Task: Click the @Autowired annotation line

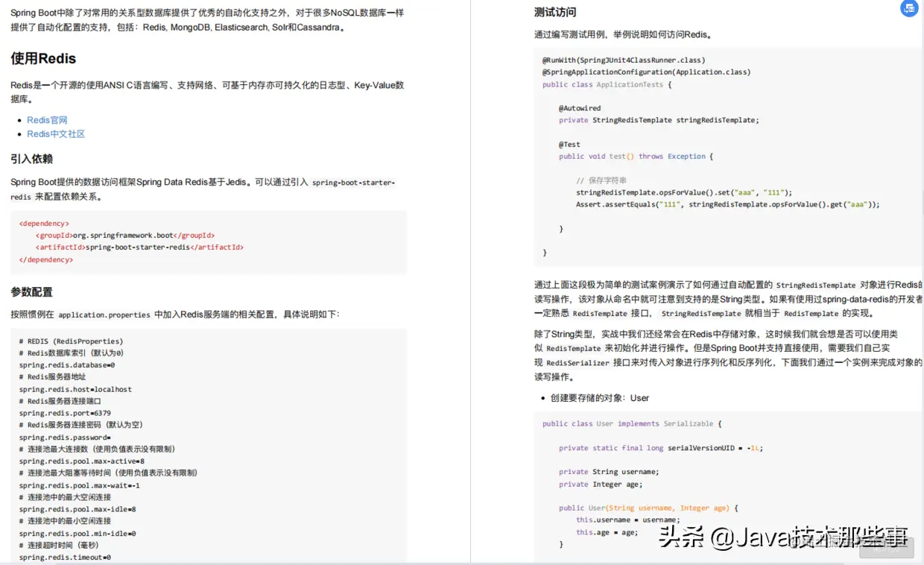Action: pyautogui.click(x=580, y=108)
